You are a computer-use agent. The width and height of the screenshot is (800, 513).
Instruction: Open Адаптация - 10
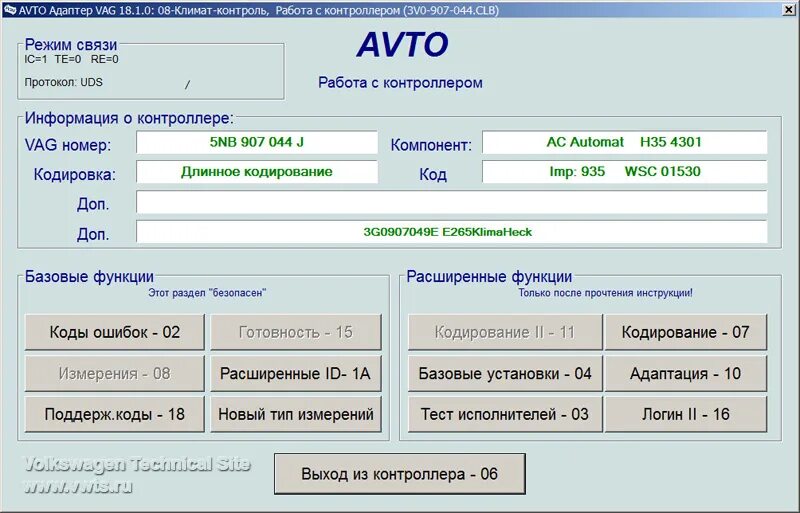[x=686, y=374]
